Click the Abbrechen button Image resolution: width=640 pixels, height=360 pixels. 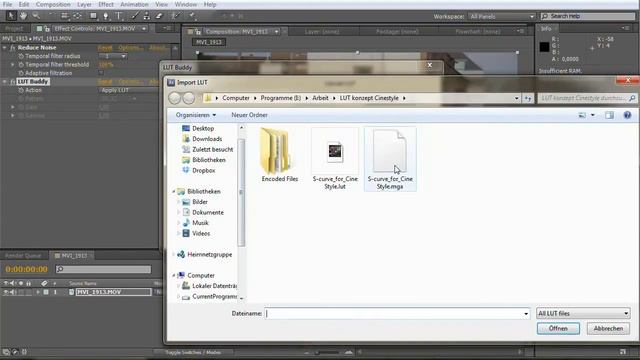coord(608,329)
